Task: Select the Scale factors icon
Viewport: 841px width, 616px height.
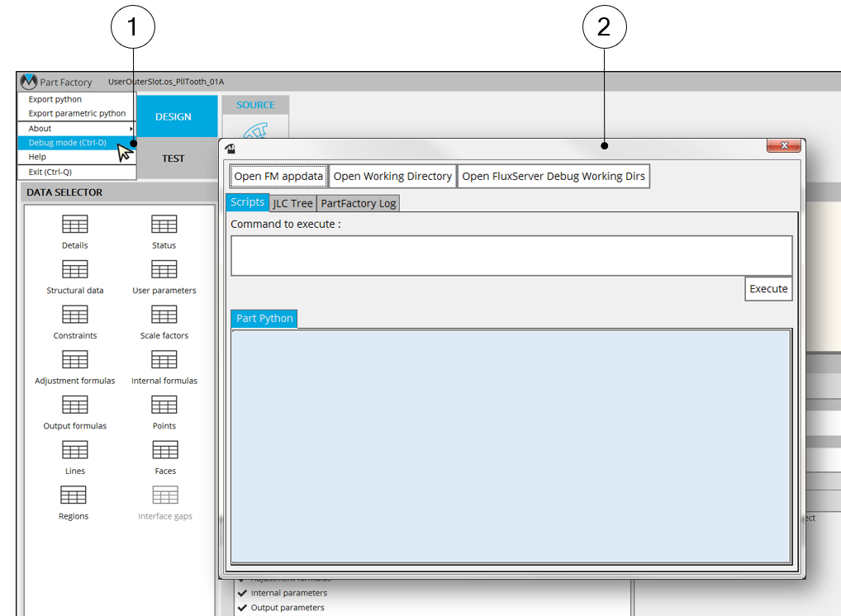Action: coord(164,315)
